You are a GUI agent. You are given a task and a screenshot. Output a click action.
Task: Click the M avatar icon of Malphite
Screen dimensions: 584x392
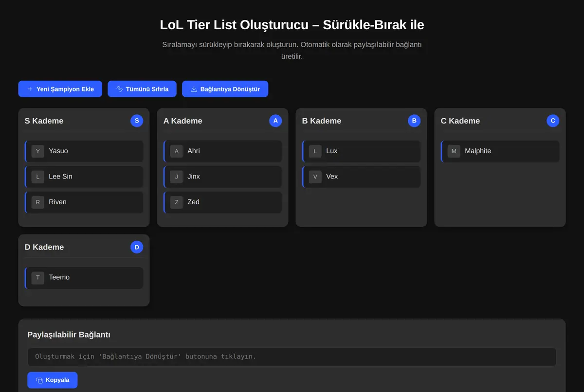point(454,151)
